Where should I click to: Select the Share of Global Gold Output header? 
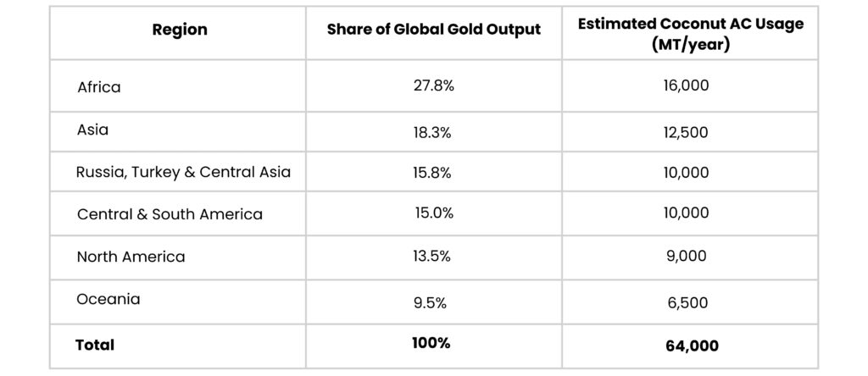tap(434, 30)
